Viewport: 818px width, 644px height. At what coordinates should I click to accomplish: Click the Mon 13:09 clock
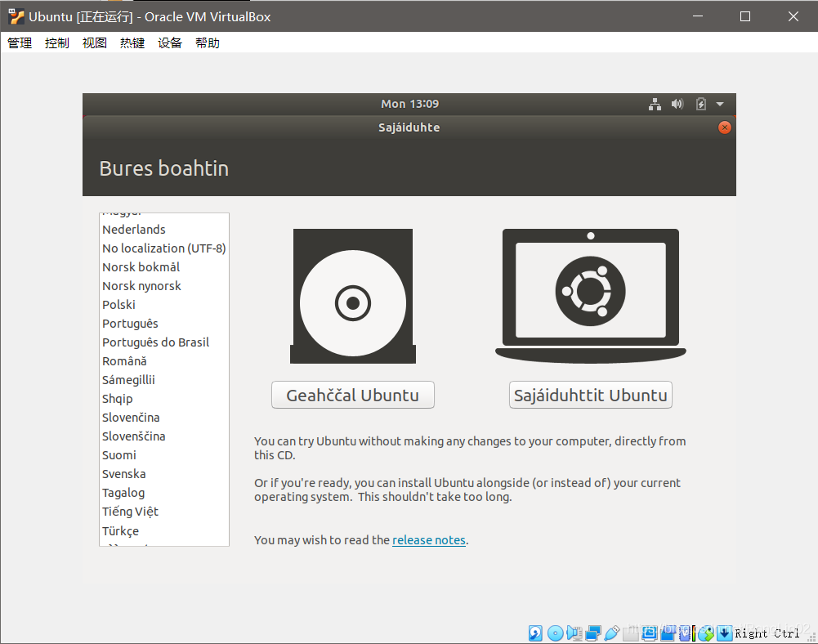click(x=409, y=104)
